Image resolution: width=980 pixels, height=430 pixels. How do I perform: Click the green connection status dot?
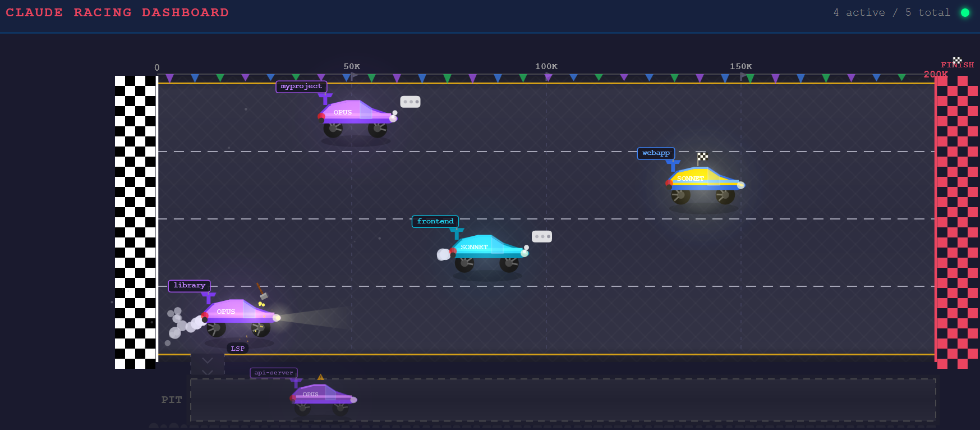[965, 12]
